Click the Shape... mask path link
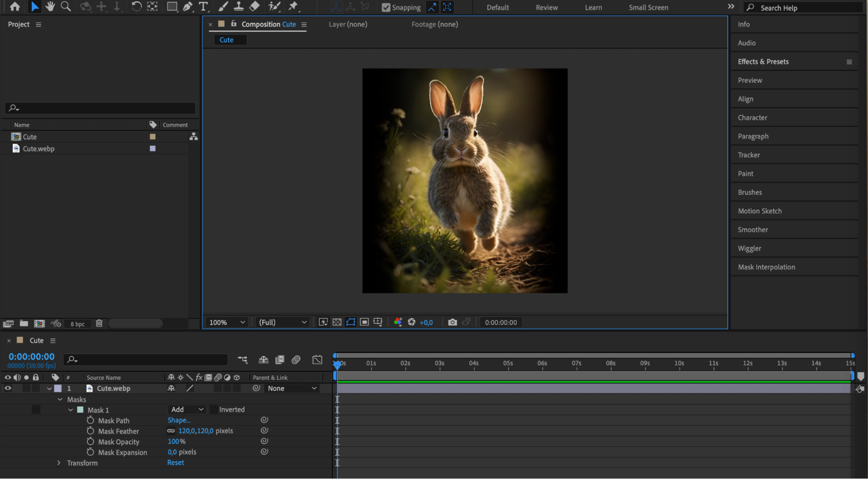 click(x=179, y=420)
